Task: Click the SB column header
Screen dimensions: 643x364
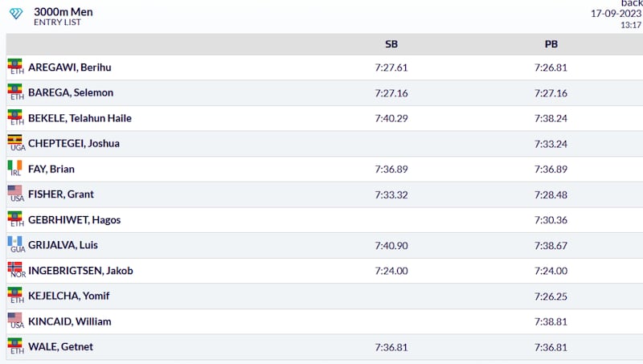Action: click(x=391, y=44)
